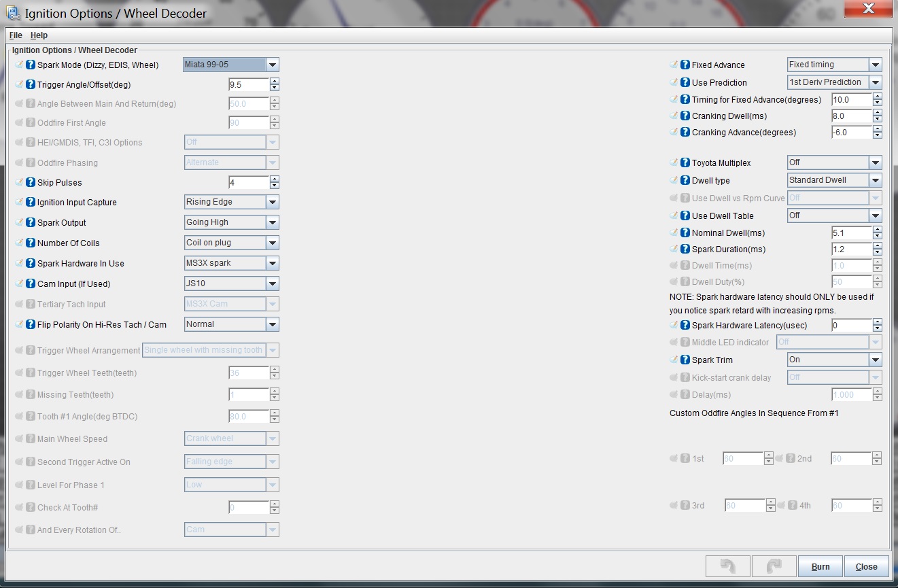The width and height of the screenshot is (898, 588).
Task: Open the Spark Mode dropdown showing Miata 99-05
Action: tap(231, 65)
